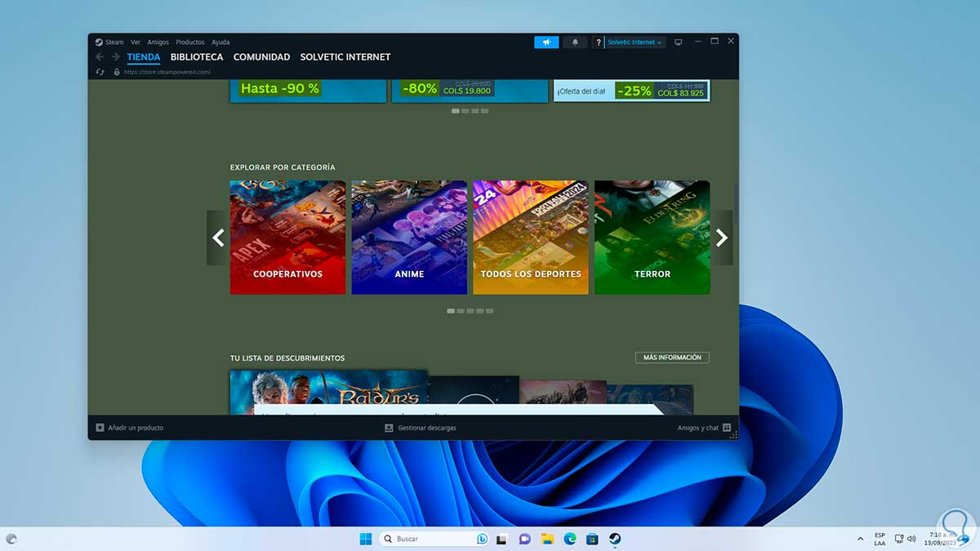Show next categories with right arrow
980x551 pixels.
pyautogui.click(x=722, y=238)
